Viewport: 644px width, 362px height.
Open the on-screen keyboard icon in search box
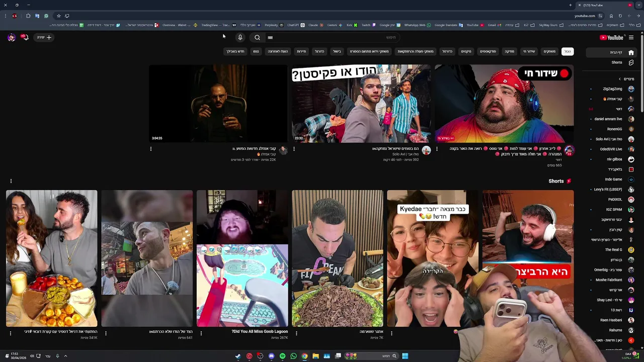270,37
